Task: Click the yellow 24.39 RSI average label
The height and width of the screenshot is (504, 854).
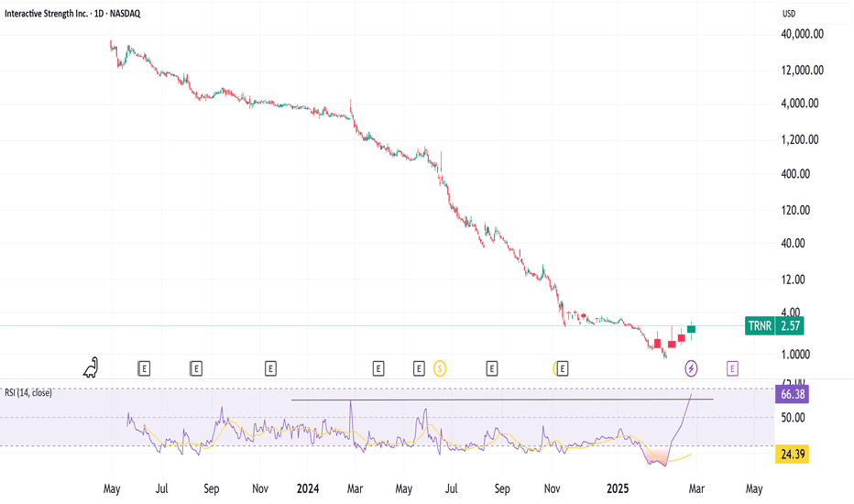Action: pyautogui.click(x=792, y=454)
